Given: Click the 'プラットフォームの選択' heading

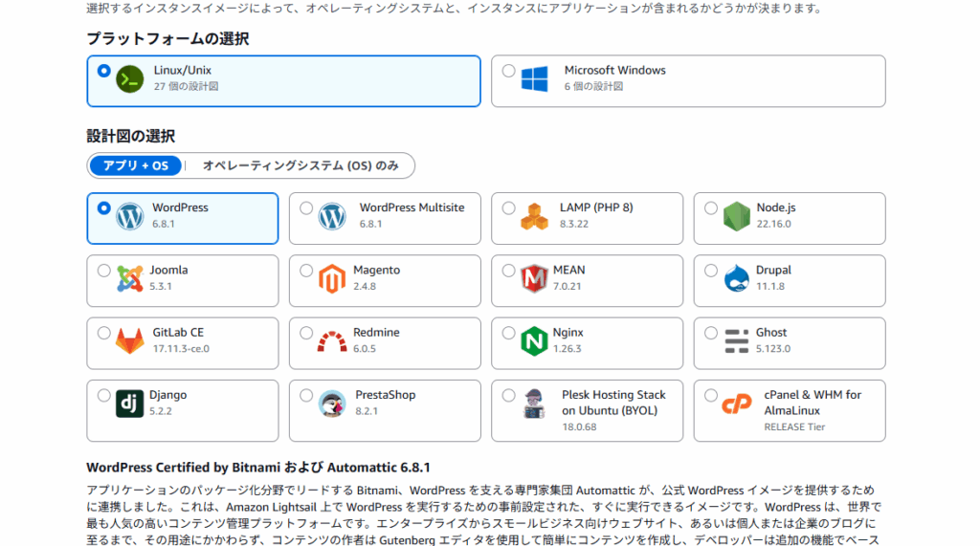Looking at the screenshot, I should coord(167,39).
